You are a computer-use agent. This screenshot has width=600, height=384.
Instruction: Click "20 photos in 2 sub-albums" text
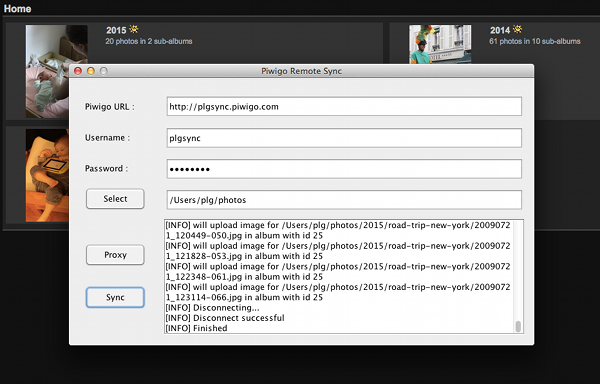[x=149, y=41]
